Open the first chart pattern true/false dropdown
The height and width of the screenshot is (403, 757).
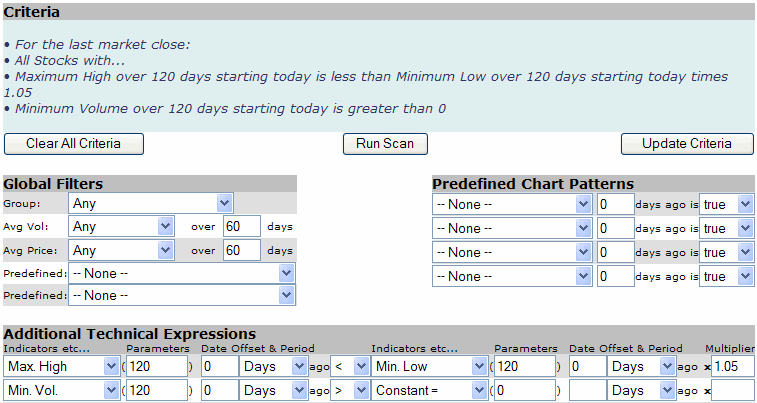coord(726,204)
